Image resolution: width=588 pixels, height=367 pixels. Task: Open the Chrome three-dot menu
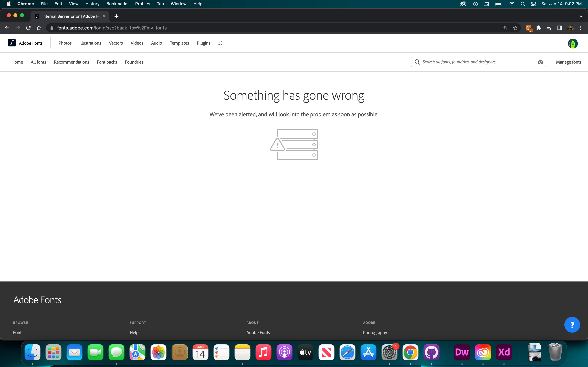[581, 28]
